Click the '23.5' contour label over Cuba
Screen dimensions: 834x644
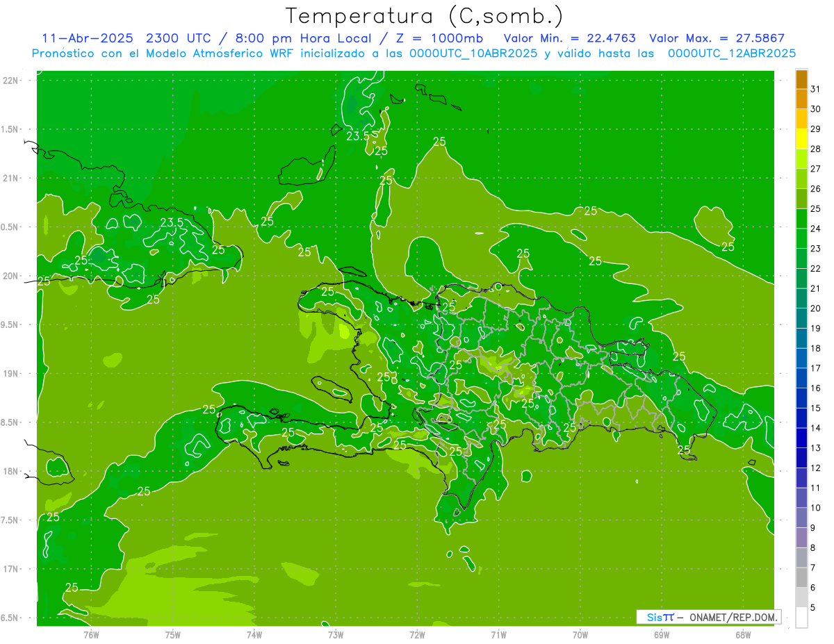(x=172, y=223)
